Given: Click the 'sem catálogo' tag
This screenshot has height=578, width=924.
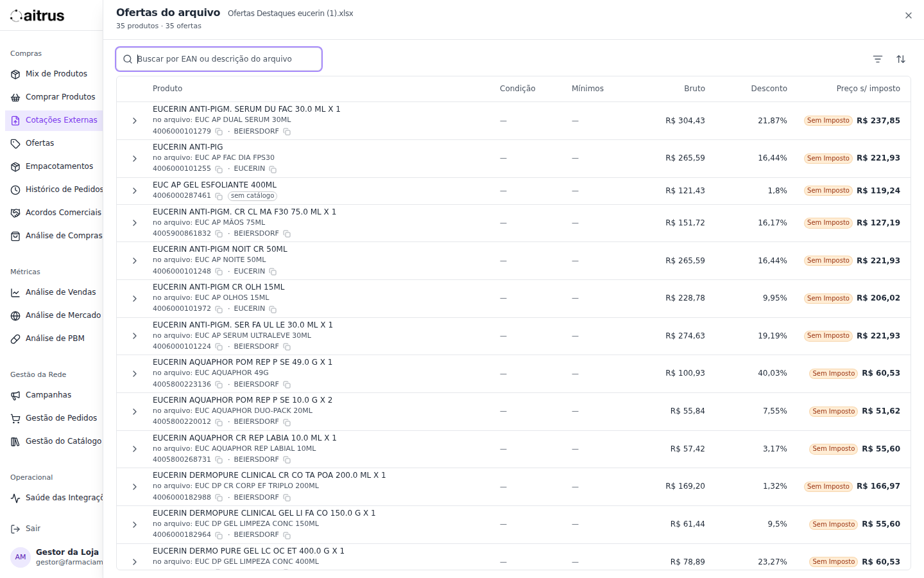Looking at the screenshot, I should 253,196.
